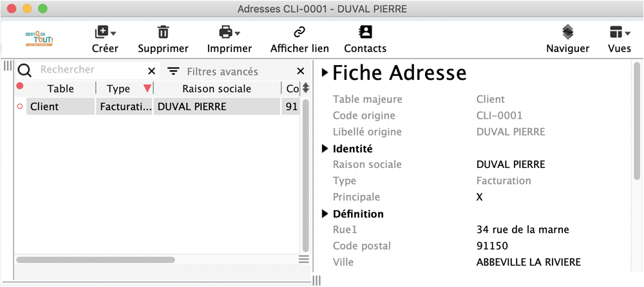Viewport: 644px width, 287px height.
Task: Toggle the red circle marker on Client row
Action: [19, 107]
